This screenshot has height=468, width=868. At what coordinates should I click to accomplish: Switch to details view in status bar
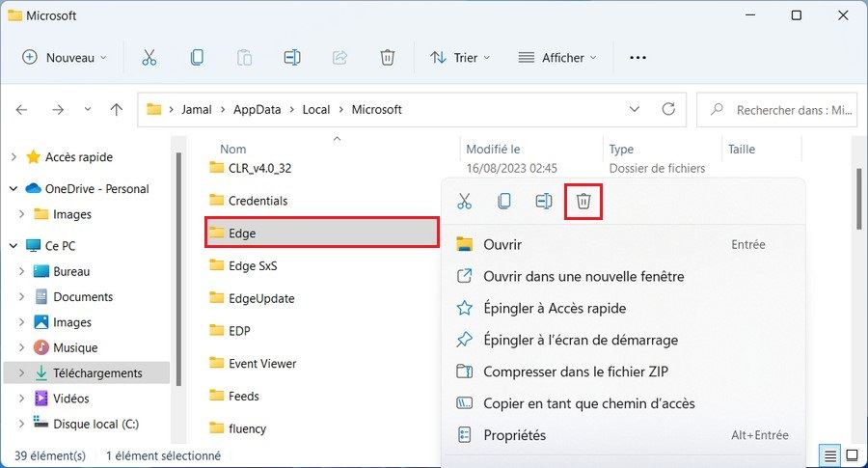830,454
